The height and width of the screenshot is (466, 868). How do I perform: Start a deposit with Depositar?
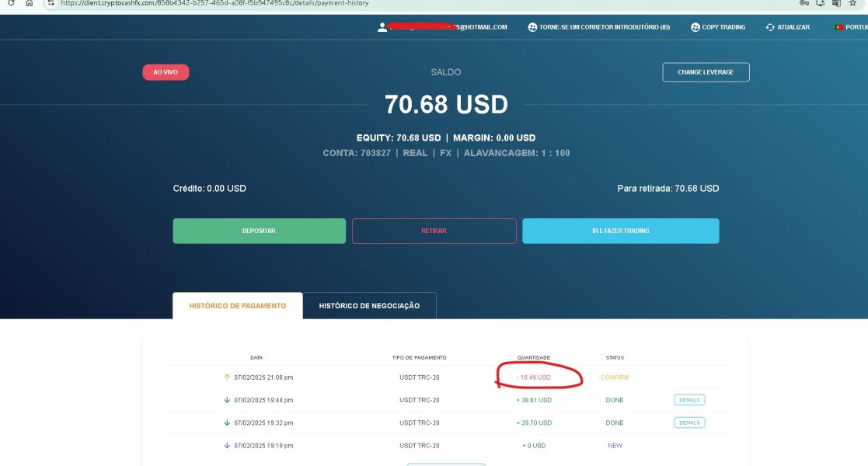[259, 231]
